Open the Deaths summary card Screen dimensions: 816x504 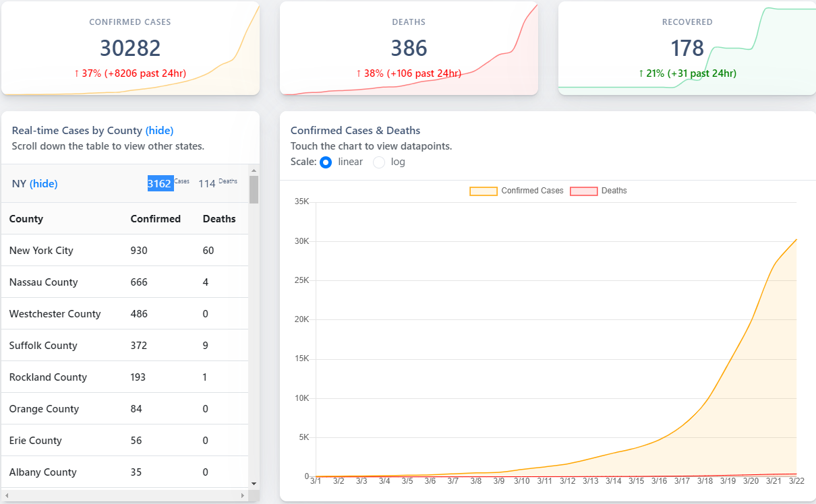pyautogui.click(x=409, y=48)
